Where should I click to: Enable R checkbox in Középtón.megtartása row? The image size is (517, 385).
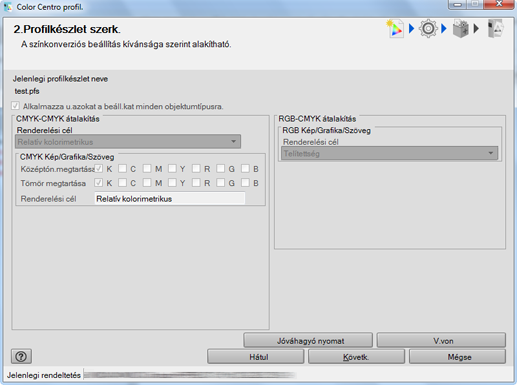click(x=196, y=169)
